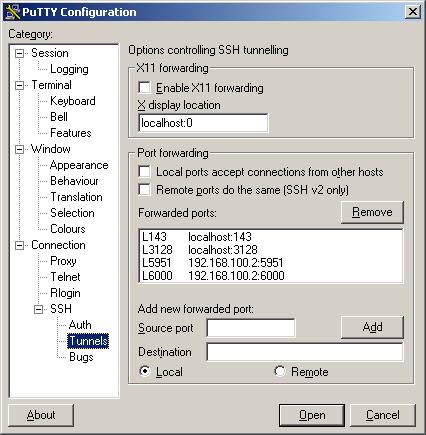Open the Logging category
Image resolution: width=426 pixels, height=435 pixels.
pos(69,69)
